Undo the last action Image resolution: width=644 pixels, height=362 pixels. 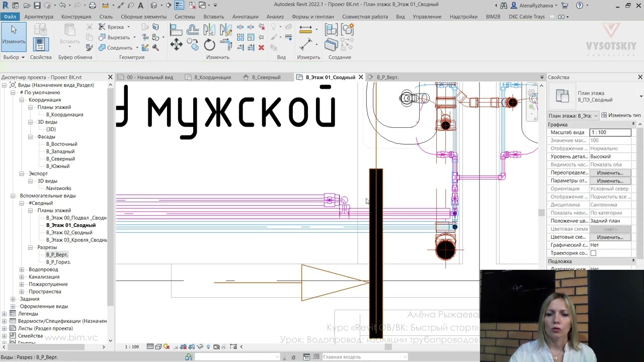click(62, 6)
